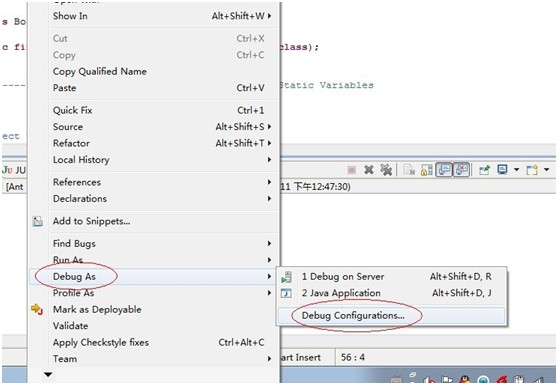
Task: Click the Pin Console icon
Action: coord(484,170)
